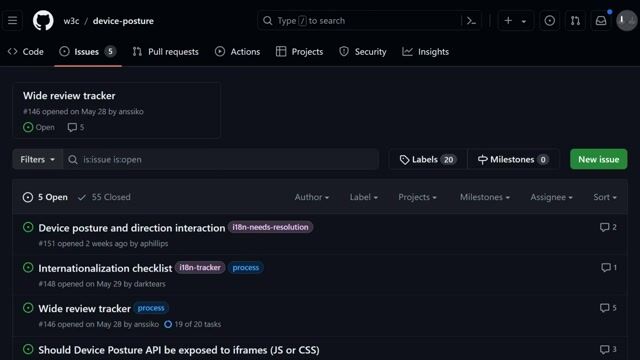Click Open status icon on pinned card

pyautogui.click(x=28, y=127)
